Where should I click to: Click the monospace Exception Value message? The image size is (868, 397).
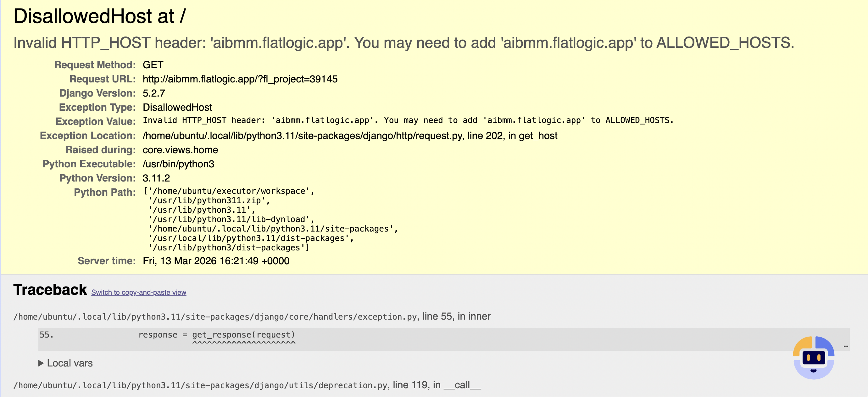[x=408, y=120]
